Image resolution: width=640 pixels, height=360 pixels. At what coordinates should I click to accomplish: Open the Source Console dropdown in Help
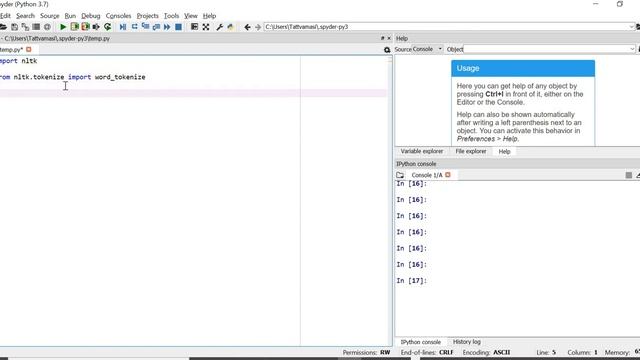coord(428,49)
